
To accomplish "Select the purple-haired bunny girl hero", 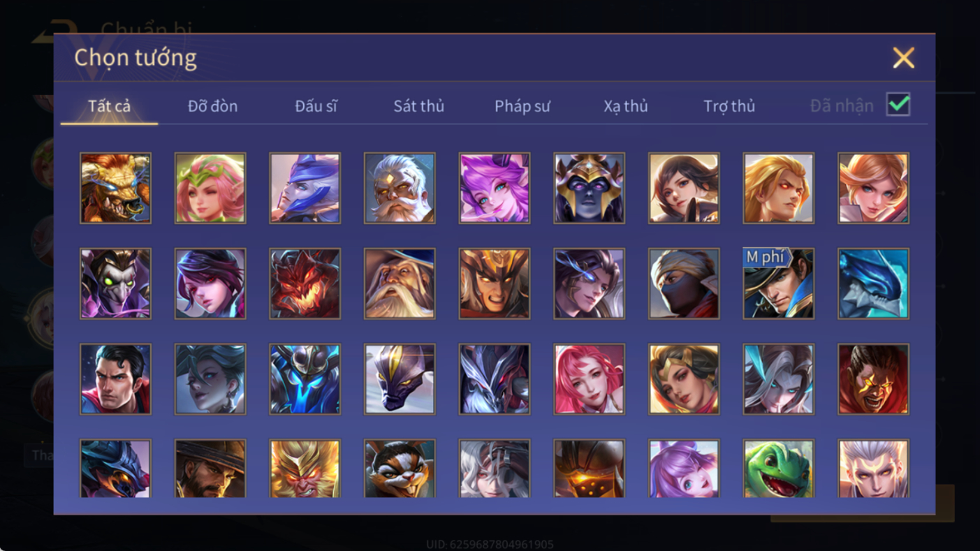I will click(x=684, y=469).
